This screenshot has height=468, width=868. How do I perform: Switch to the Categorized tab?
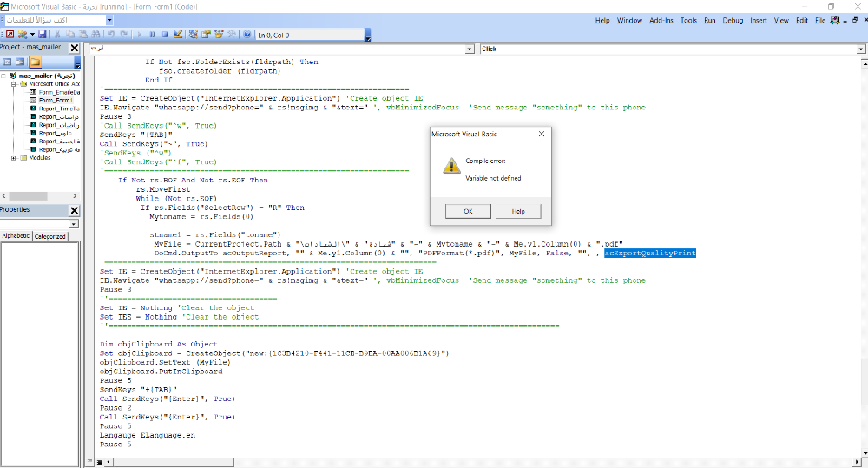[x=49, y=236]
